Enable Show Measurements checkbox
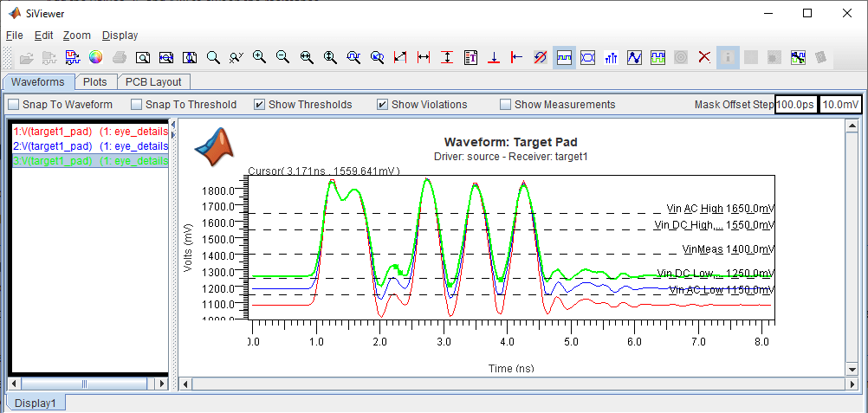 pyautogui.click(x=505, y=105)
